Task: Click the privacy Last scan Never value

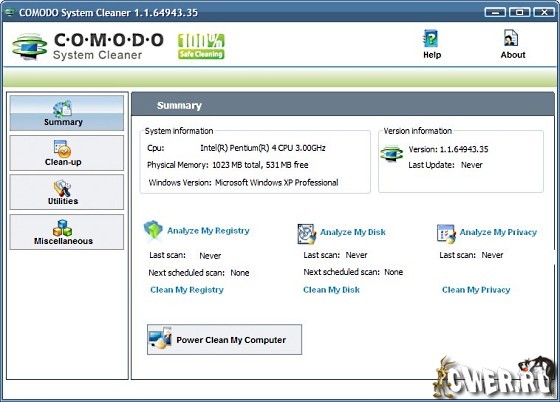Action: click(x=492, y=255)
